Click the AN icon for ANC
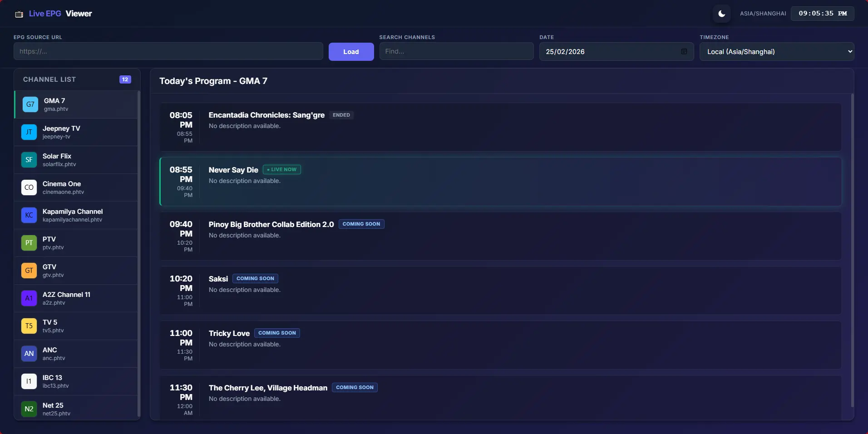868x434 pixels. [x=29, y=354]
